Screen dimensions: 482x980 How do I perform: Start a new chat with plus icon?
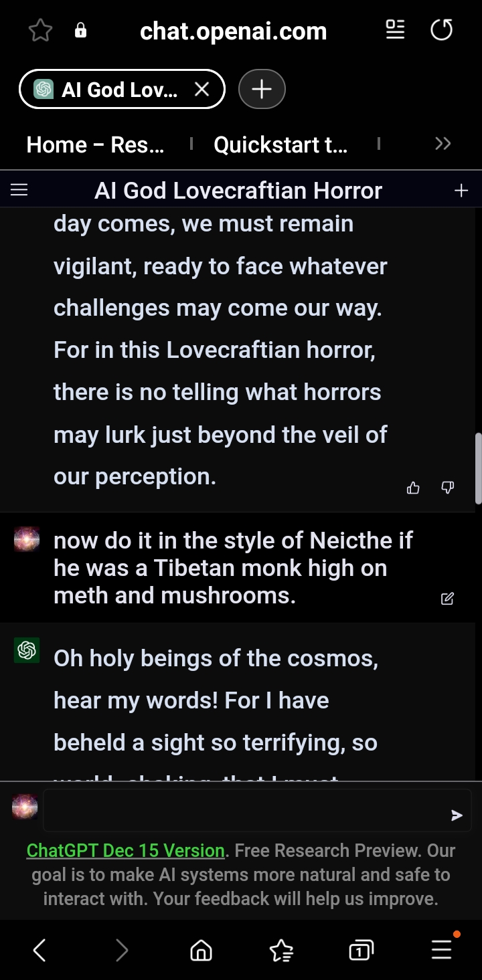tap(461, 191)
